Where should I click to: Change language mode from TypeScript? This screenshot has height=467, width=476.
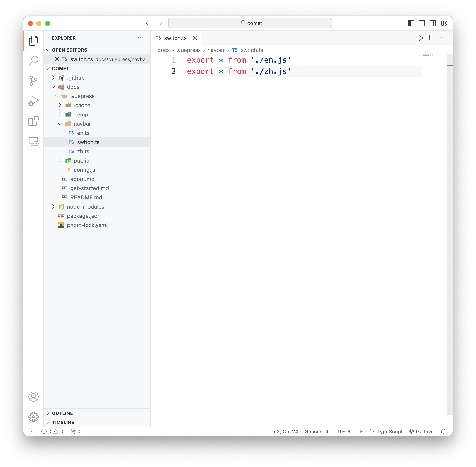coord(390,431)
